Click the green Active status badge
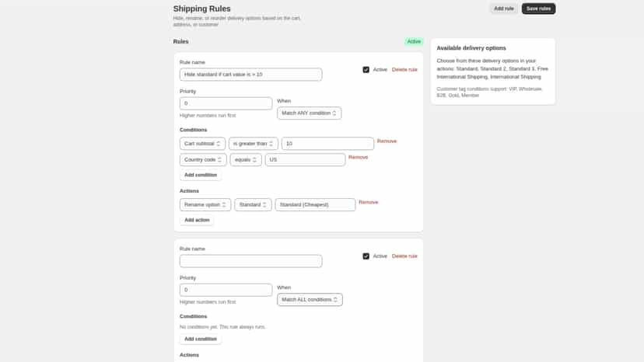 tap(414, 41)
